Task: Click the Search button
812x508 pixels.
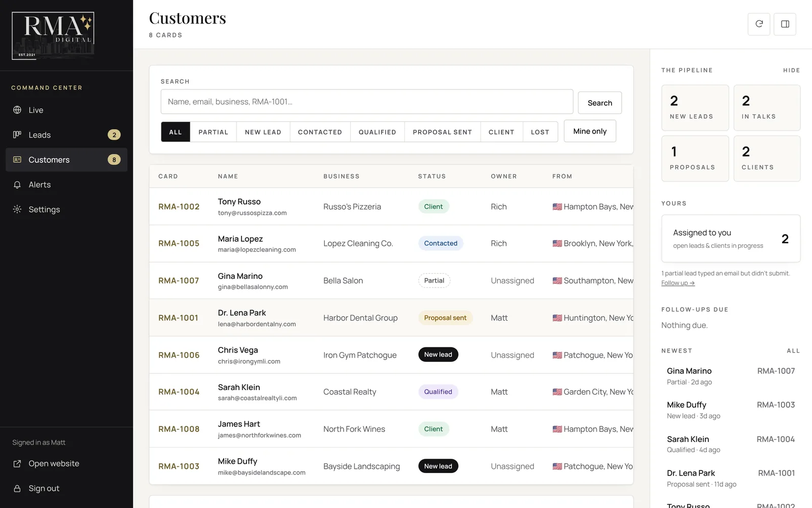Action: pos(600,103)
